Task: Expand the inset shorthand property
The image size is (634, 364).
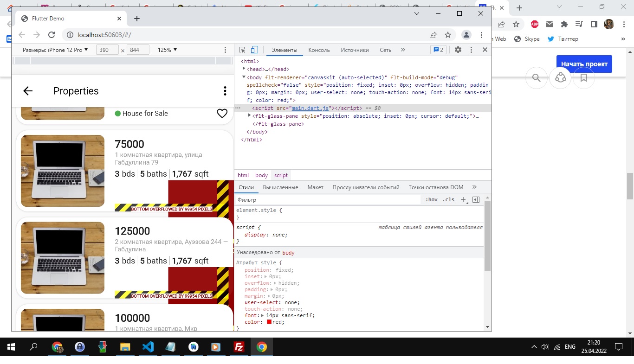Action: tap(266, 276)
